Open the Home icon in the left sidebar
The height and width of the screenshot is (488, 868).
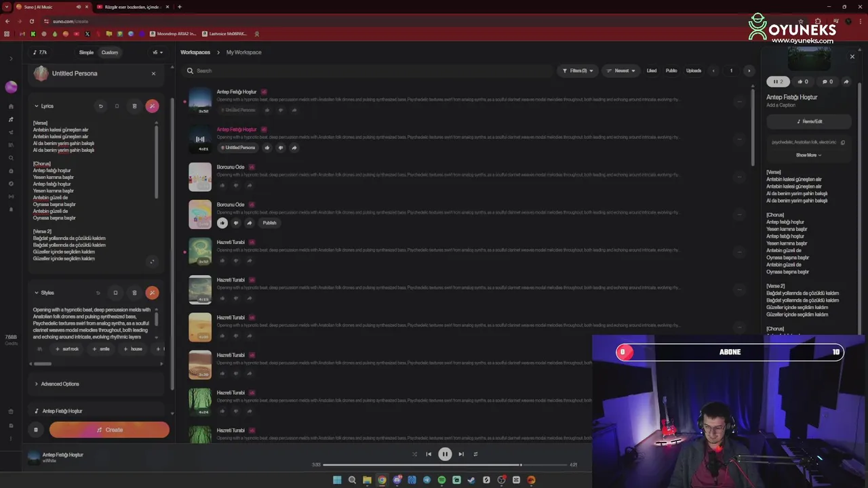coord(11,106)
